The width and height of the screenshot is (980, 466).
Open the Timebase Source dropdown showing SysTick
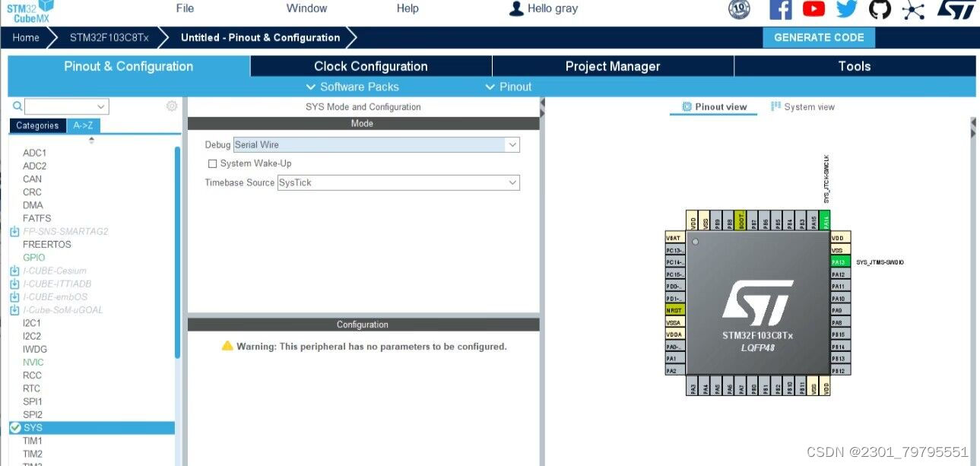[398, 182]
